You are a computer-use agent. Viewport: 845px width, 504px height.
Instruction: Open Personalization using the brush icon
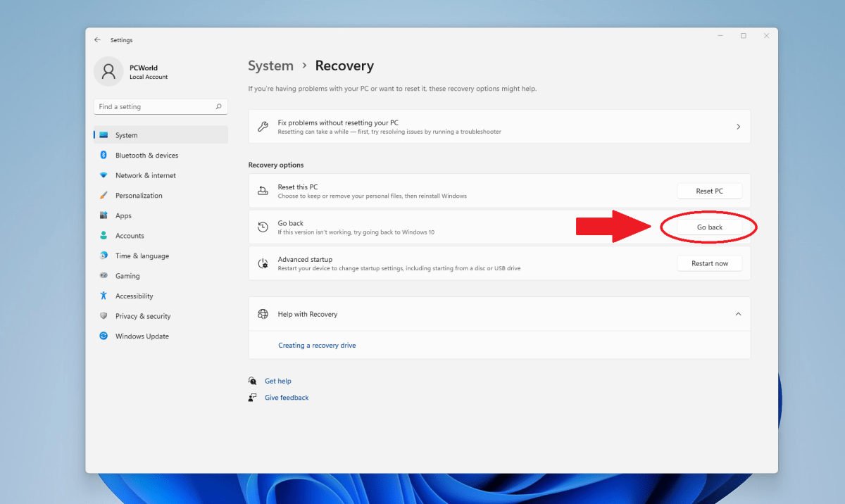(x=104, y=195)
